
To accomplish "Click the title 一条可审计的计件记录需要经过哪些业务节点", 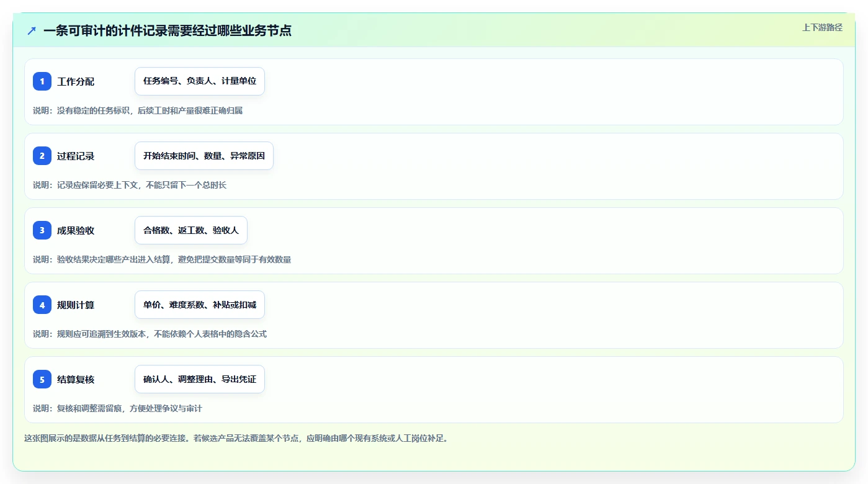I will (168, 30).
